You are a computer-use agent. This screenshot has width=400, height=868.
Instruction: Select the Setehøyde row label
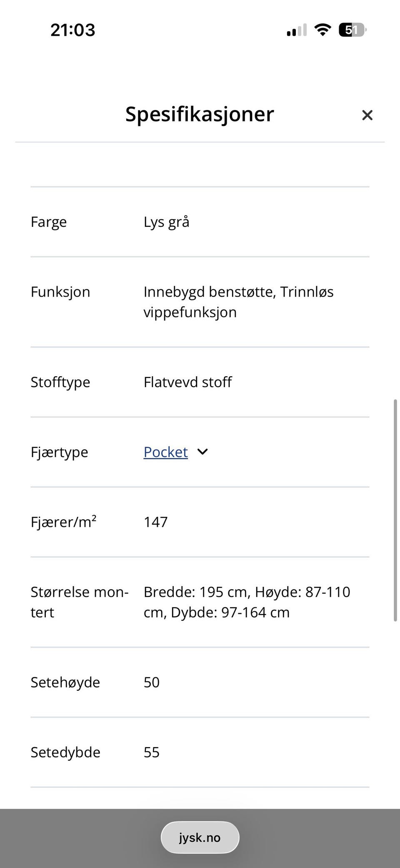pyautogui.click(x=65, y=682)
